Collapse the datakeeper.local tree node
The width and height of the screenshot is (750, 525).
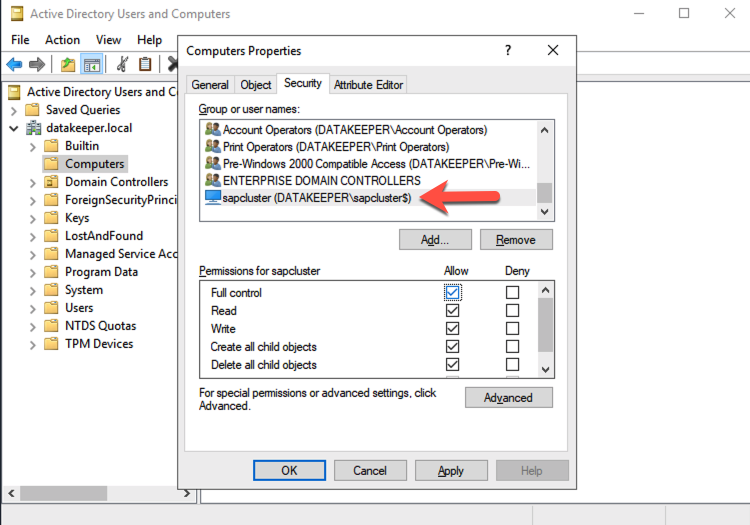coord(14,128)
